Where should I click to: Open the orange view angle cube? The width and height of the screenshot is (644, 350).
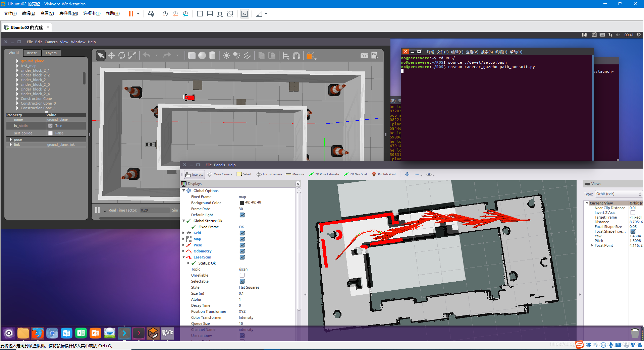pos(310,56)
